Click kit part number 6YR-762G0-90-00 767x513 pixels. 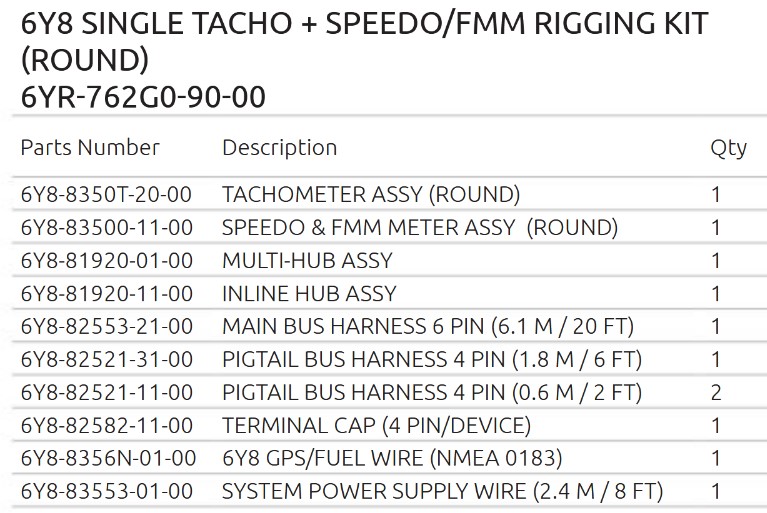tap(144, 97)
